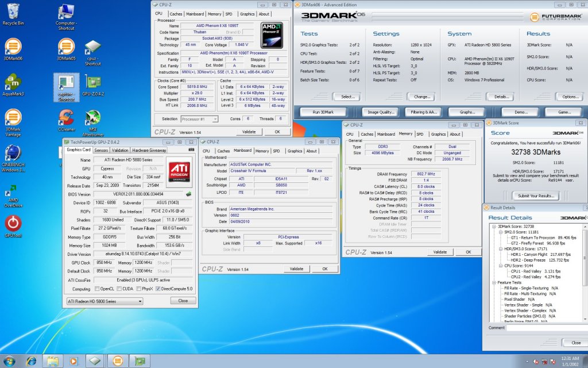The image size is (588, 368).
Task: Open the Hardware Giveaway tab in GPU-Z
Action: tap(149, 150)
